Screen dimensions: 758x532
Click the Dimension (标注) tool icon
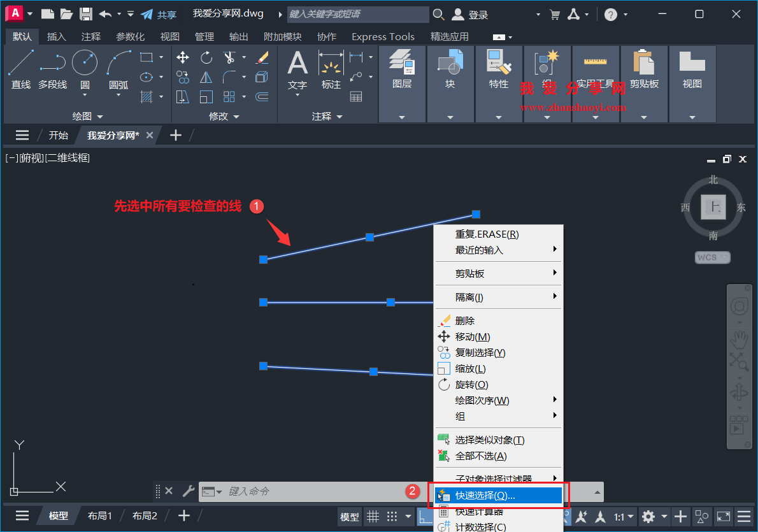(331, 70)
